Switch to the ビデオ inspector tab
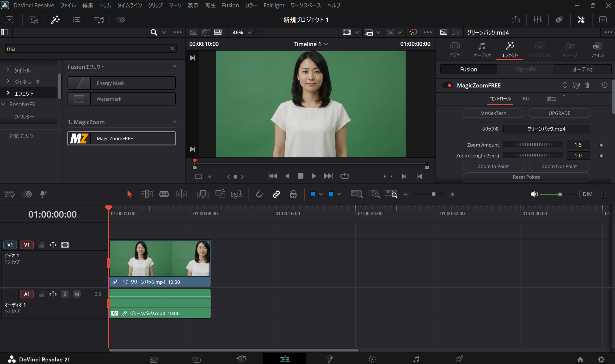 tap(455, 50)
